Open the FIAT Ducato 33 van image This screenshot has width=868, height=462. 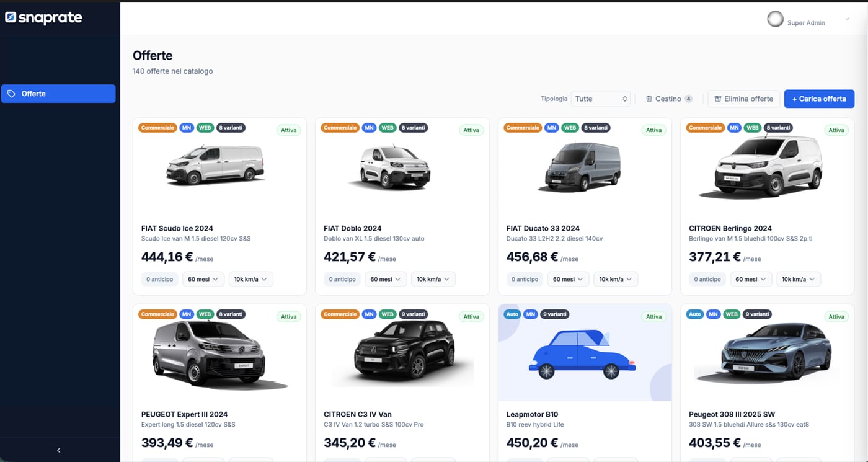click(579, 166)
